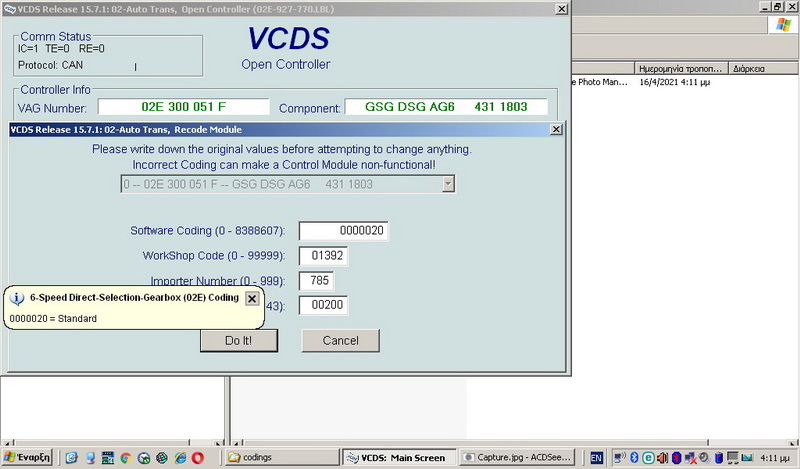Click the Importer Number field
800x469 pixels.
click(316, 280)
